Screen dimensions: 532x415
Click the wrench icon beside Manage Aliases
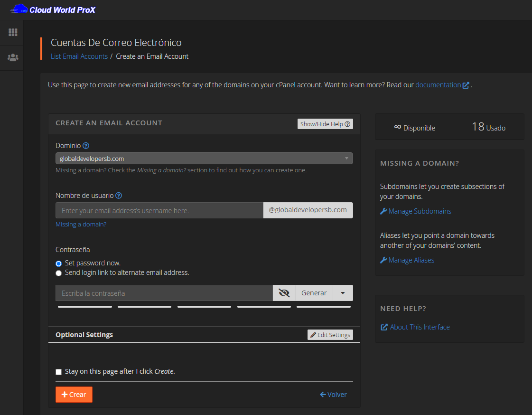[x=383, y=260]
